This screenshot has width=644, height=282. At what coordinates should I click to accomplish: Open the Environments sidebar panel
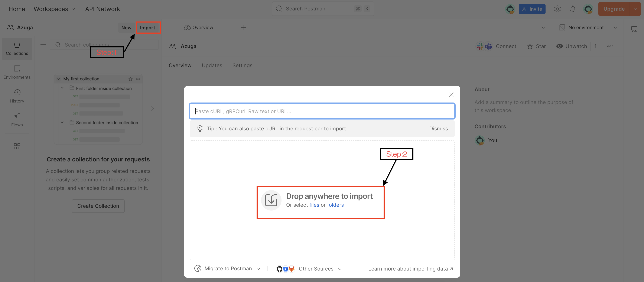tap(17, 72)
